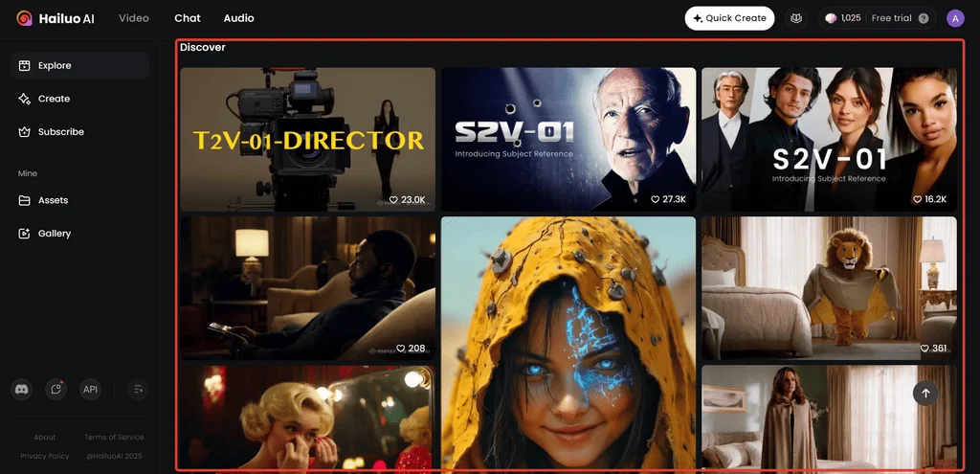This screenshot has height=474, width=980.
Task: Open the Discord community icon
Action: [21, 389]
